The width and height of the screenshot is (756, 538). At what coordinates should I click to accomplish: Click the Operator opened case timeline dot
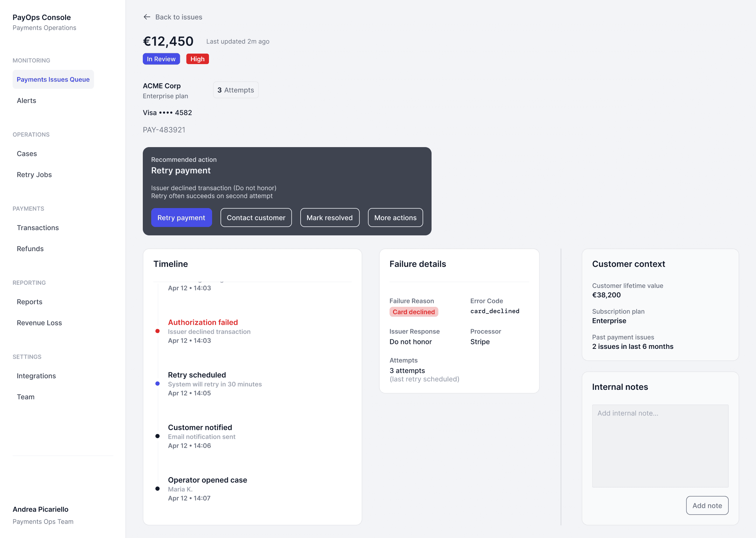click(x=157, y=489)
